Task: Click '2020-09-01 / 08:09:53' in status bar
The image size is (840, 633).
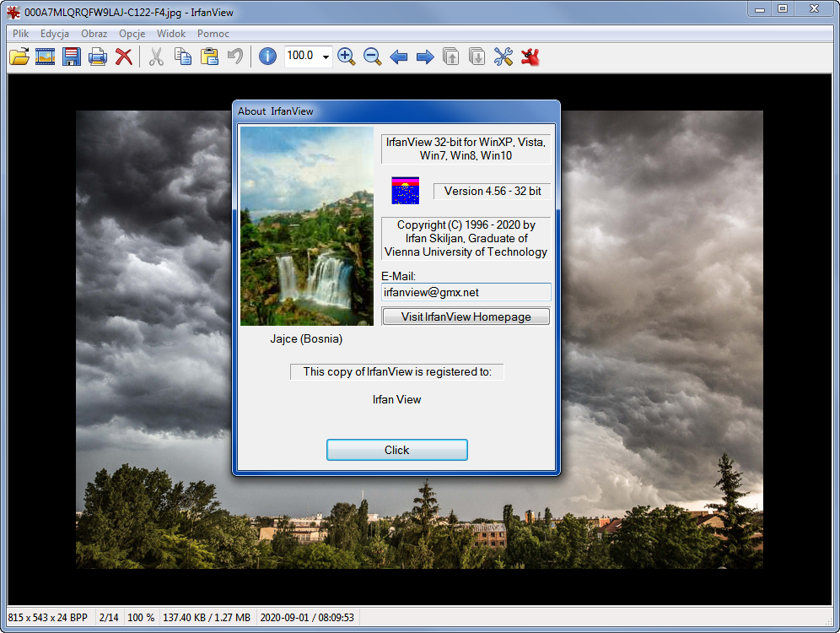Action: point(307,618)
